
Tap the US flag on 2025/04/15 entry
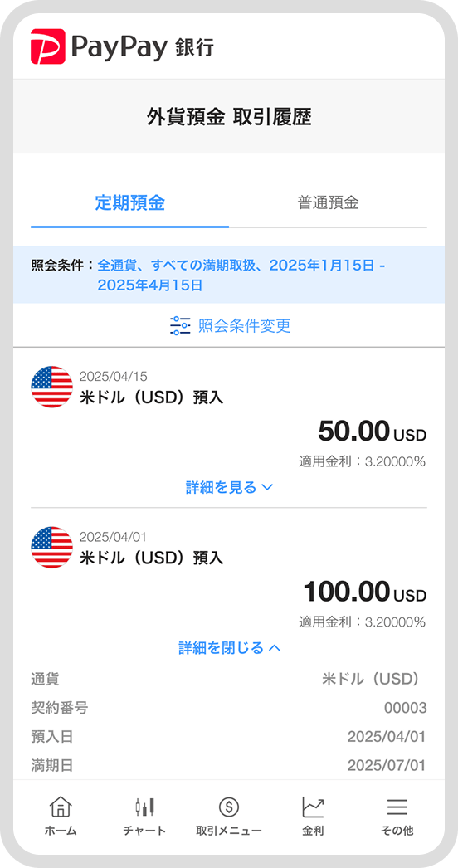[x=52, y=387]
